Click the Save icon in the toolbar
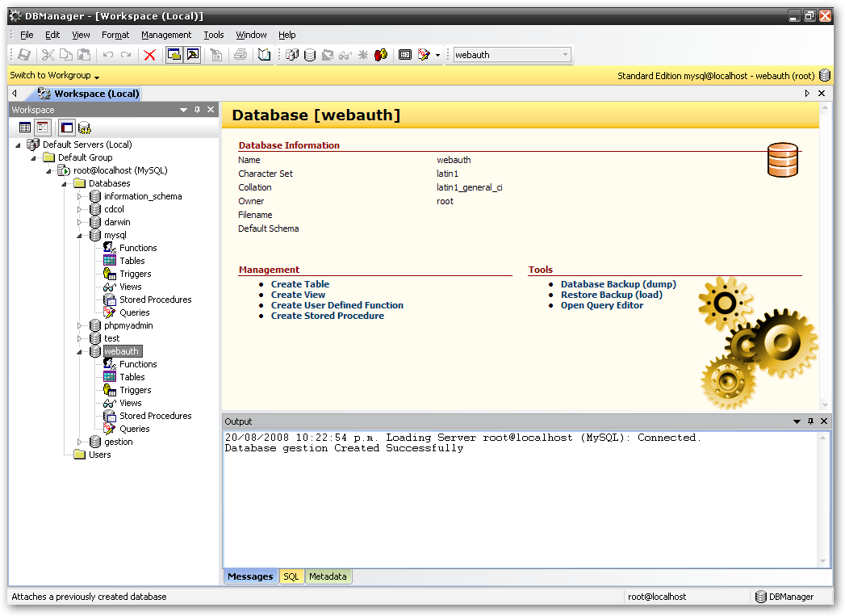845x616 pixels. click(24, 54)
